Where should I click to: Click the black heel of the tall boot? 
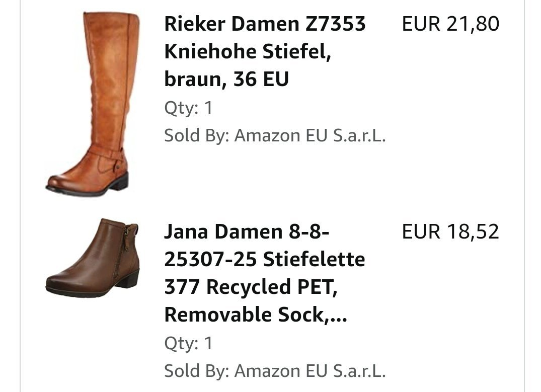pos(121,181)
